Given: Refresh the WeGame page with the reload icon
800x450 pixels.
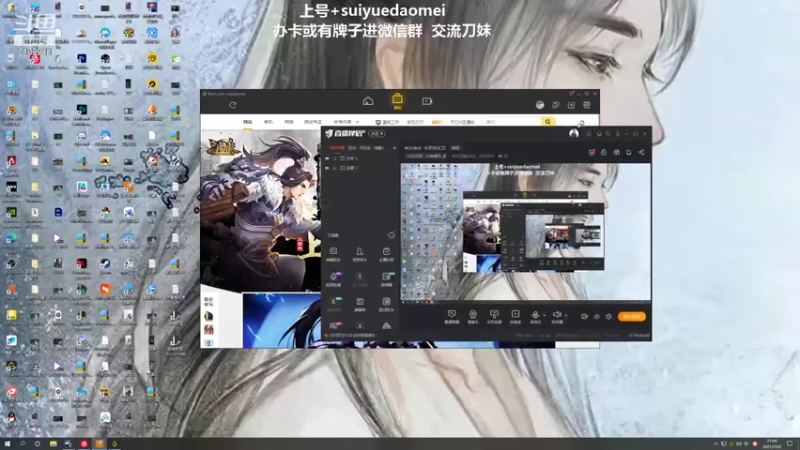Looking at the screenshot, I should tap(233, 105).
